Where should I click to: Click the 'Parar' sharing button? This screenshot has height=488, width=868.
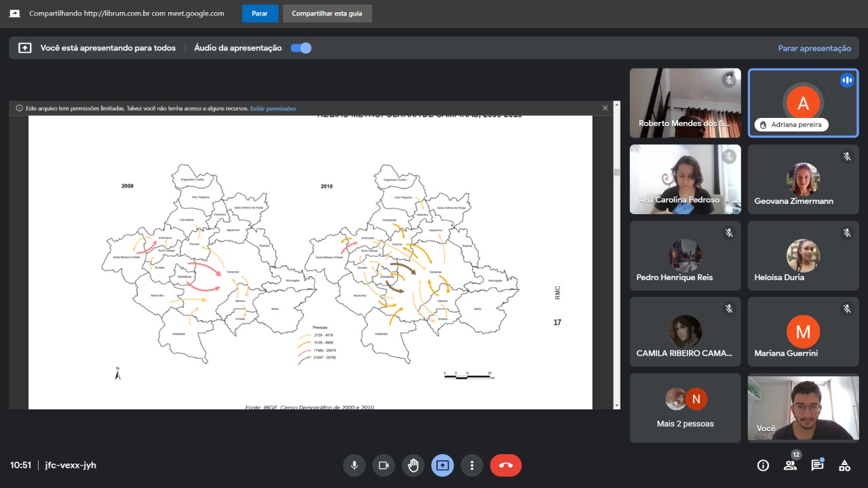click(x=260, y=14)
